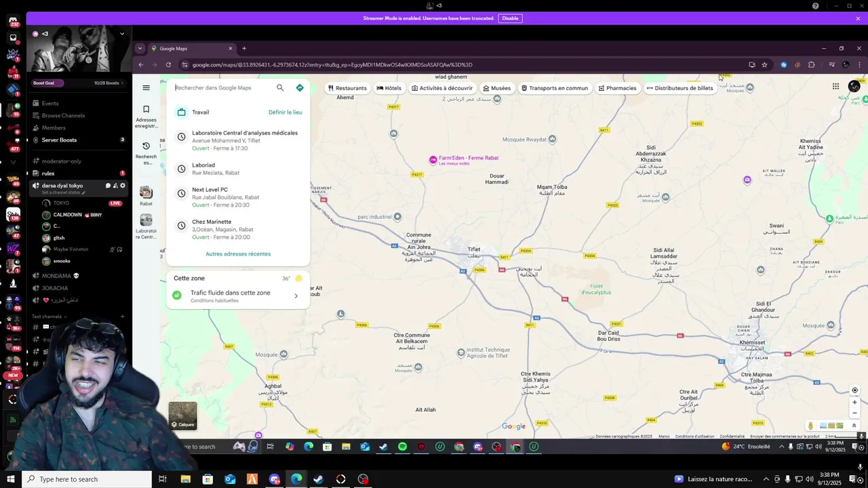The height and width of the screenshot is (488, 868).
Task: Zoom in with the map plus button
Action: [x=854, y=403]
